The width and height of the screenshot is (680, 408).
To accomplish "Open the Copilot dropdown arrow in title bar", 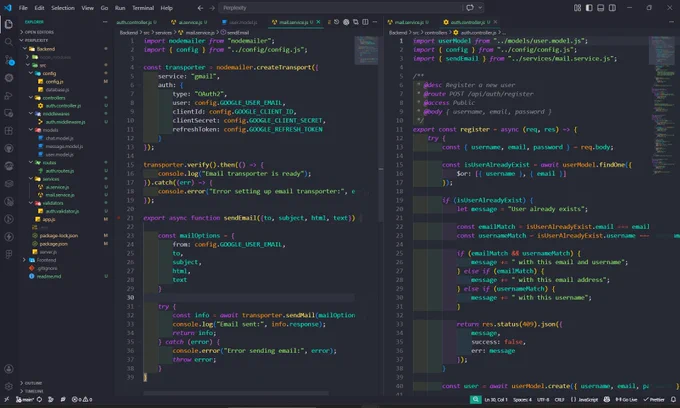I will [x=480, y=8].
